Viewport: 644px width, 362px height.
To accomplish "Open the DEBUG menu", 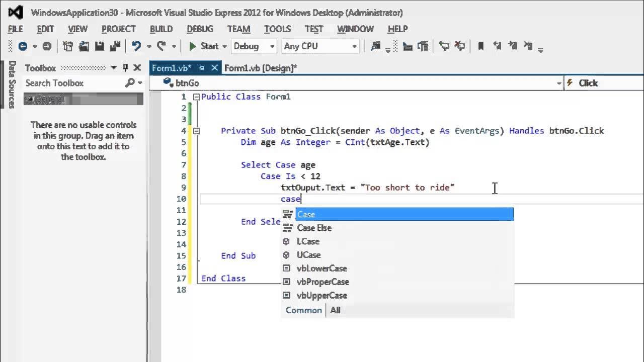I will click(200, 29).
